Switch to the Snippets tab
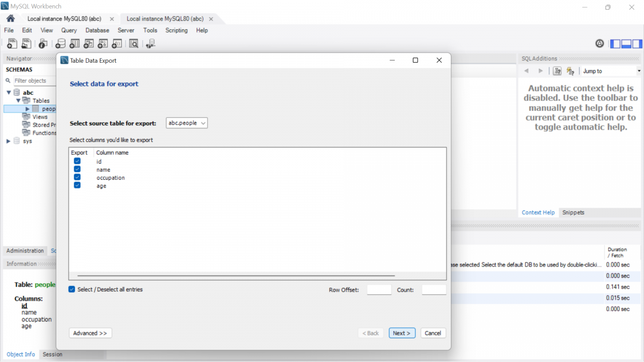Viewport: 644px width, 362px height. [573, 212]
